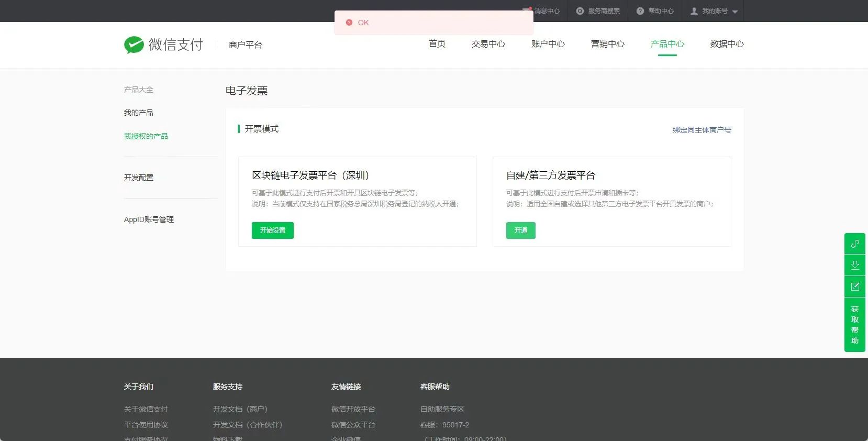Open 帮助中心 in the top bar
The width and height of the screenshot is (868, 441).
pyautogui.click(x=661, y=11)
